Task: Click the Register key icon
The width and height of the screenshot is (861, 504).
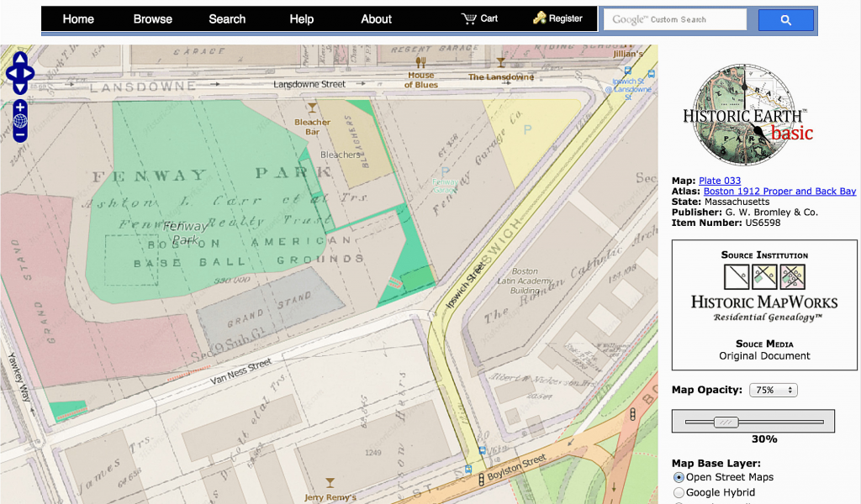Action: coord(539,18)
